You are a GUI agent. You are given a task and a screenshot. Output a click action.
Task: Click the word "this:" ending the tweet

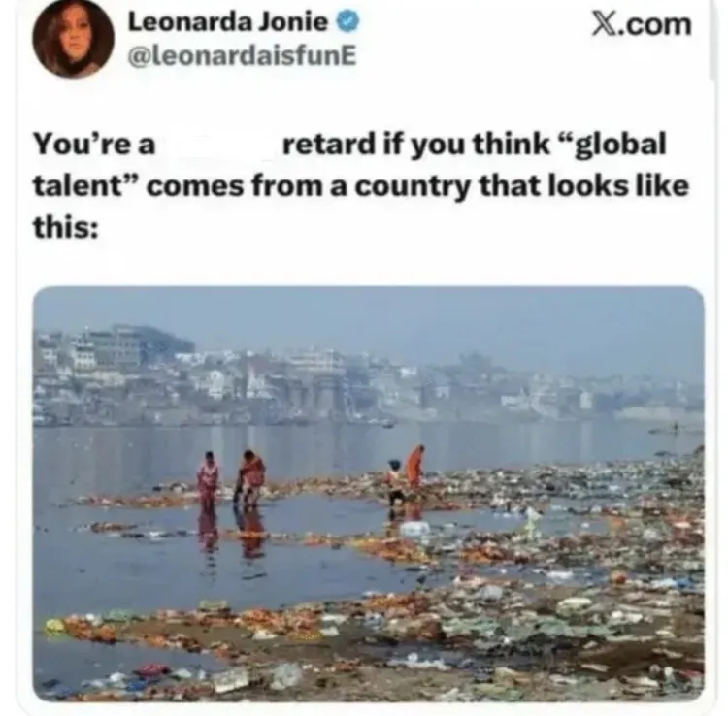(x=65, y=228)
